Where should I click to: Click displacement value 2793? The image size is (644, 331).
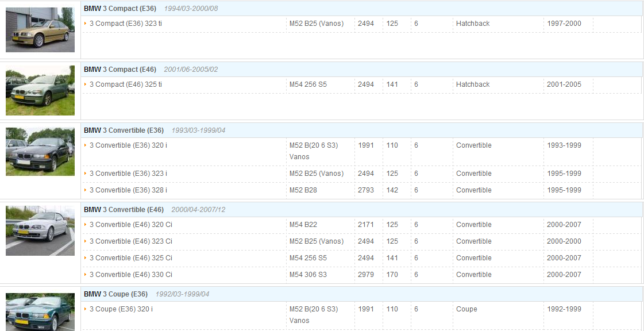click(366, 190)
